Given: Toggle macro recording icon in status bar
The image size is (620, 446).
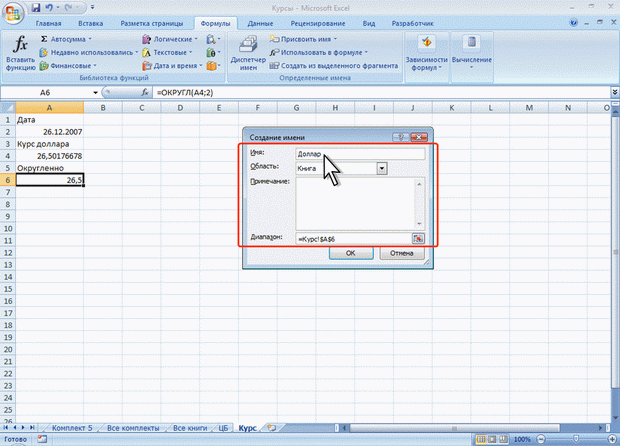Looking at the screenshot, I should coord(42,439).
